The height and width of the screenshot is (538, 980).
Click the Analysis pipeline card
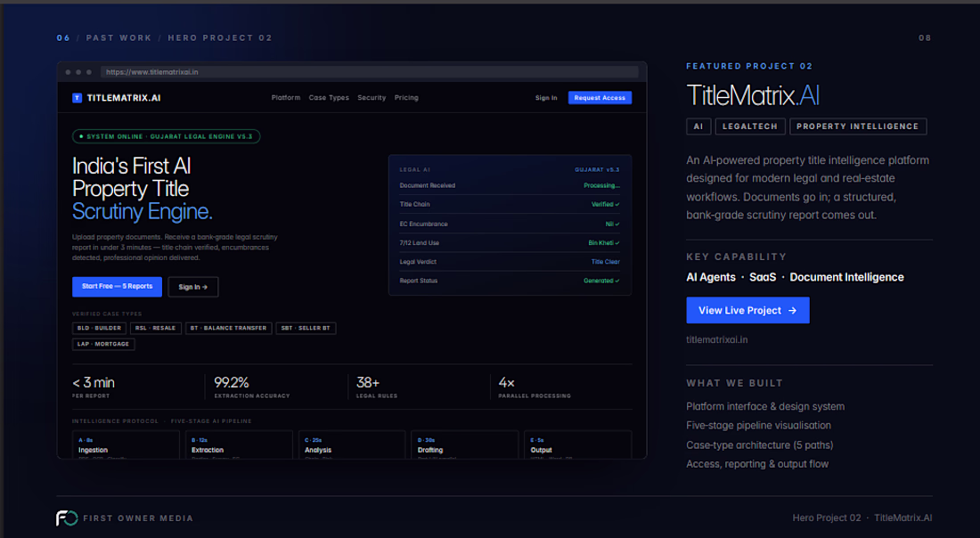click(x=352, y=444)
